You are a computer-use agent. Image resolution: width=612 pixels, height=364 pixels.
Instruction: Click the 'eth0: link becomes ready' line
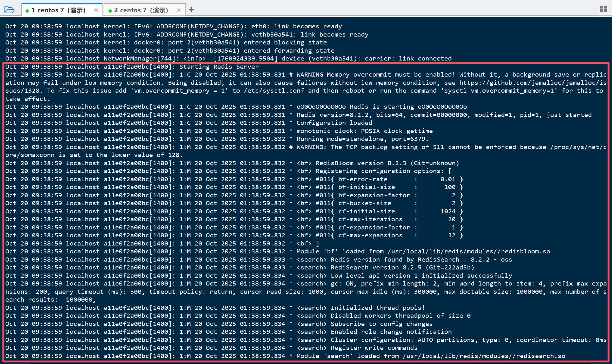pyautogui.click(x=173, y=26)
